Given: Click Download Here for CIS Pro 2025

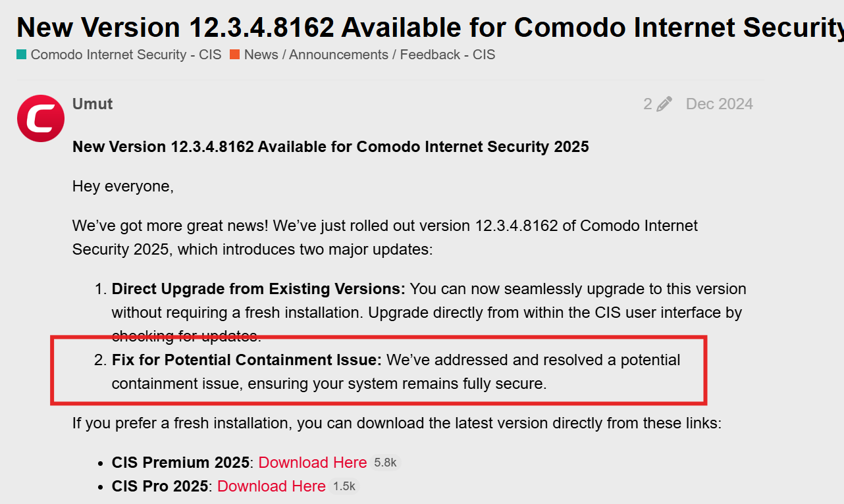Looking at the screenshot, I should pos(271,486).
